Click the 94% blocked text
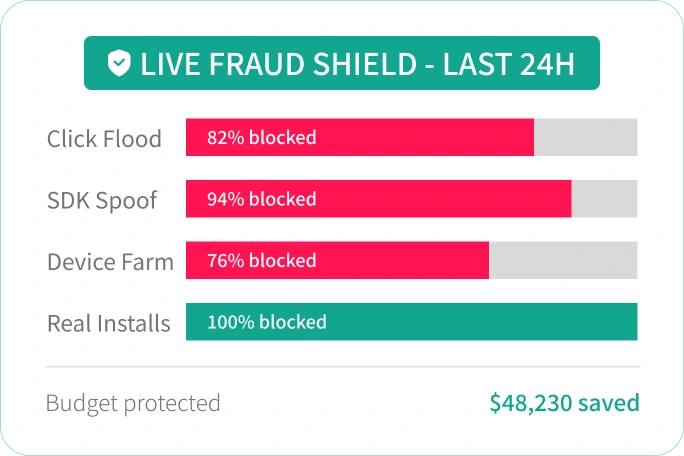Viewport: 684px width, 456px height. (x=262, y=199)
